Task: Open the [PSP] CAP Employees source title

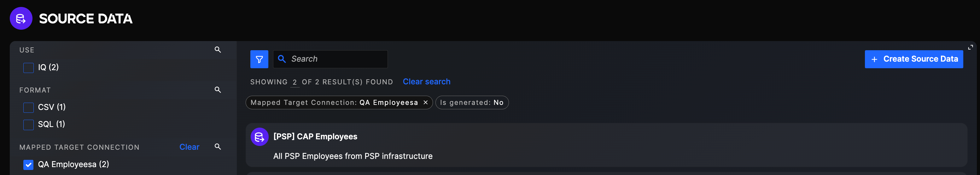Action: click(x=315, y=136)
